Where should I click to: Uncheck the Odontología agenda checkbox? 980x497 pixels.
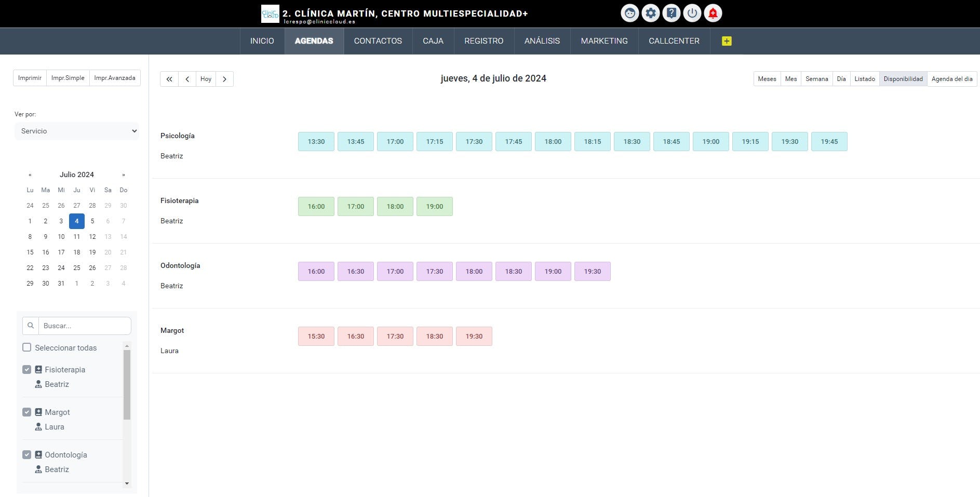[26, 454]
